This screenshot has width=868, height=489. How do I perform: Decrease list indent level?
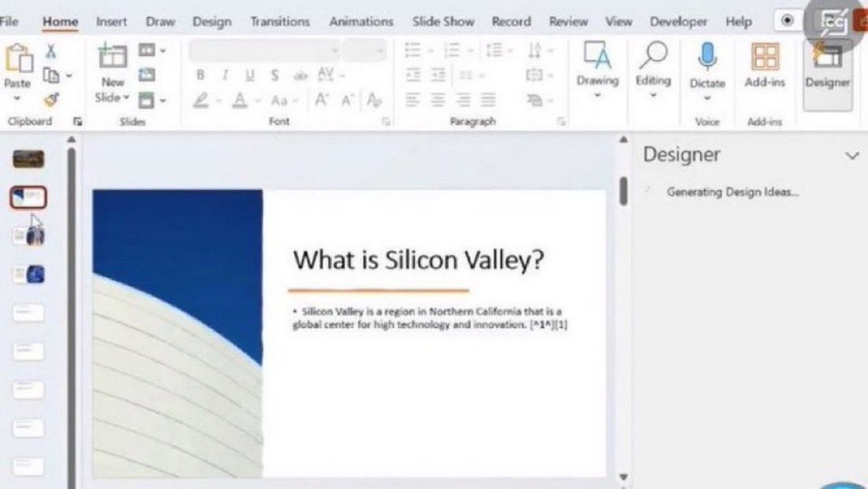pyautogui.click(x=413, y=75)
